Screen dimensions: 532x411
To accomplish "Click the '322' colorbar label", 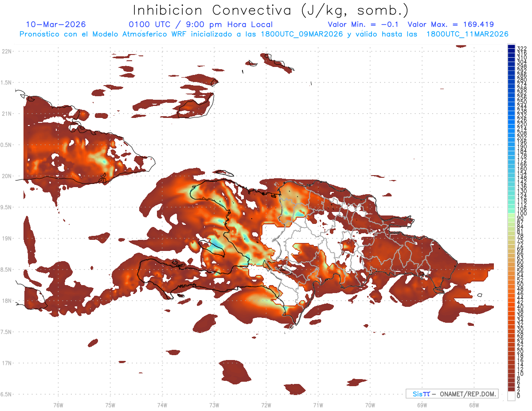I will (x=522, y=48).
